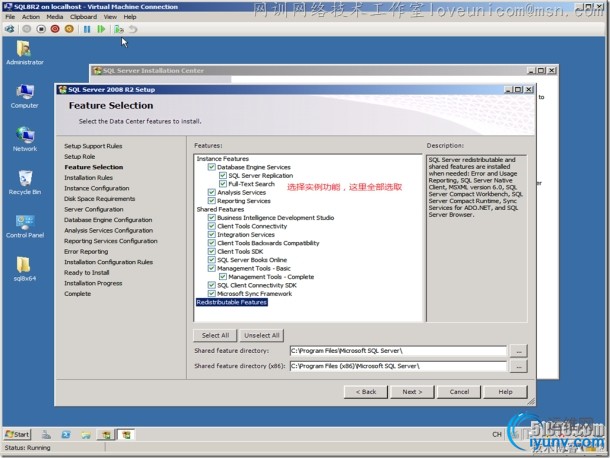The image size is (610, 458).
Task: Click the Virtual Machine Connection title bar icon
Action: pos(8,7)
